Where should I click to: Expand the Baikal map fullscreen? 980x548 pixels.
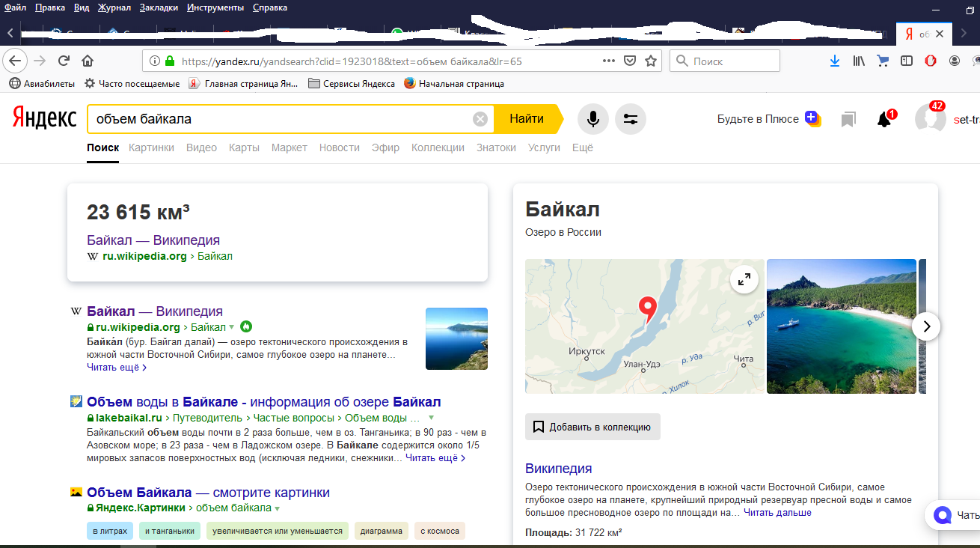point(744,280)
